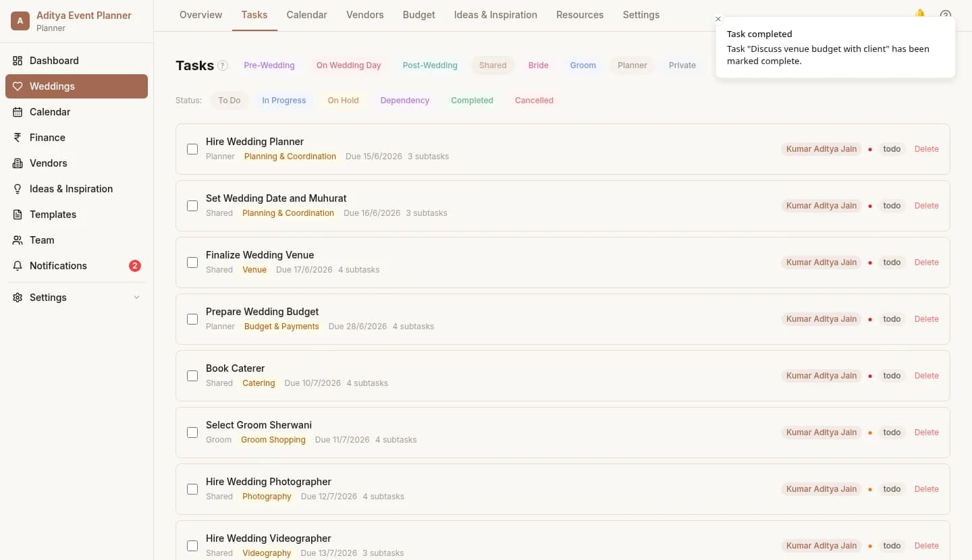The width and height of the screenshot is (972, 560).
Task: Filter by To Do status
Action: (230, 101)
